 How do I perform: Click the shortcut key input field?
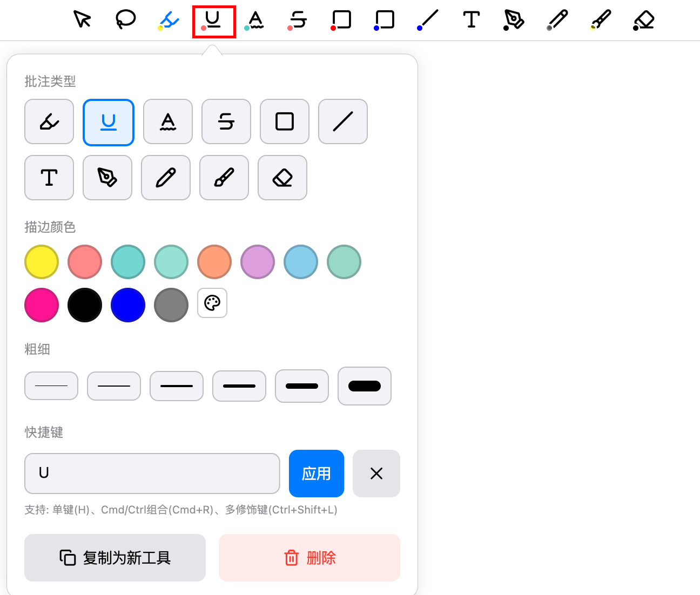(152, 474)
